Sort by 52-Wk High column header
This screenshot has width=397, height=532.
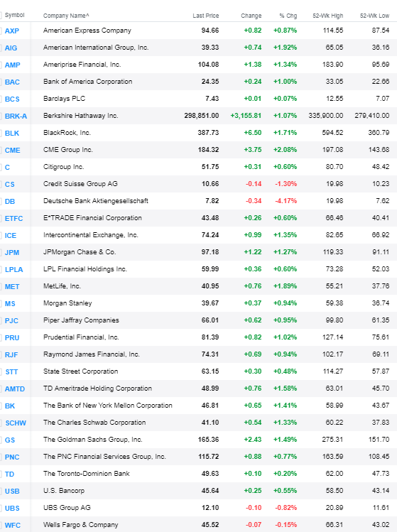328,16
